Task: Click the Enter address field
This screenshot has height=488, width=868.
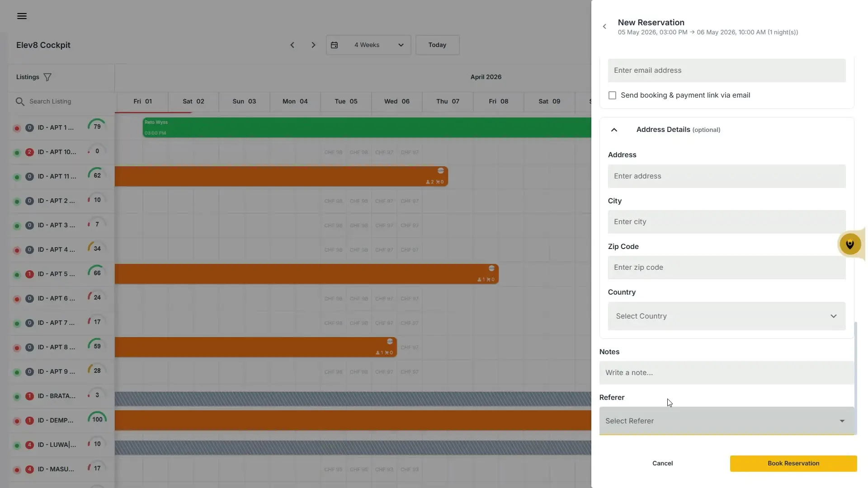Action: click(x=726, y=176)
